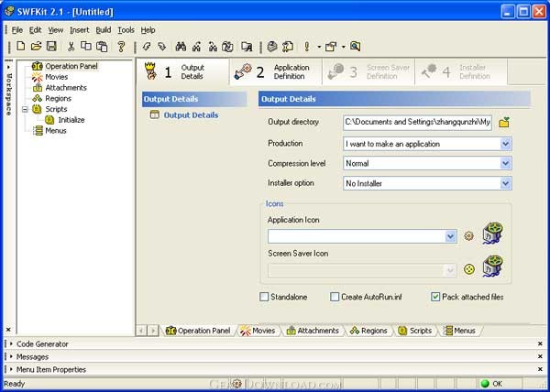The image size is (550, 392).
Task: Open the Installer option dropdown
Action: click(505, 183)
